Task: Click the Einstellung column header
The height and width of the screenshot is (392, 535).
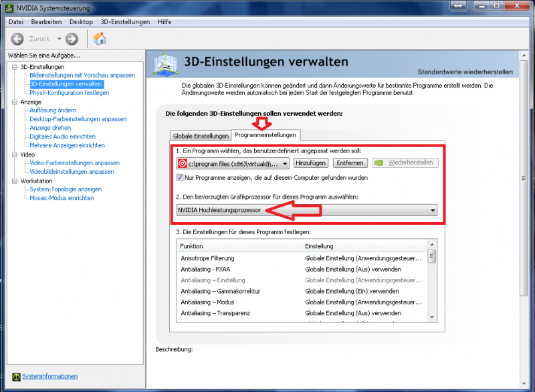Action: (x=364, y=246)
